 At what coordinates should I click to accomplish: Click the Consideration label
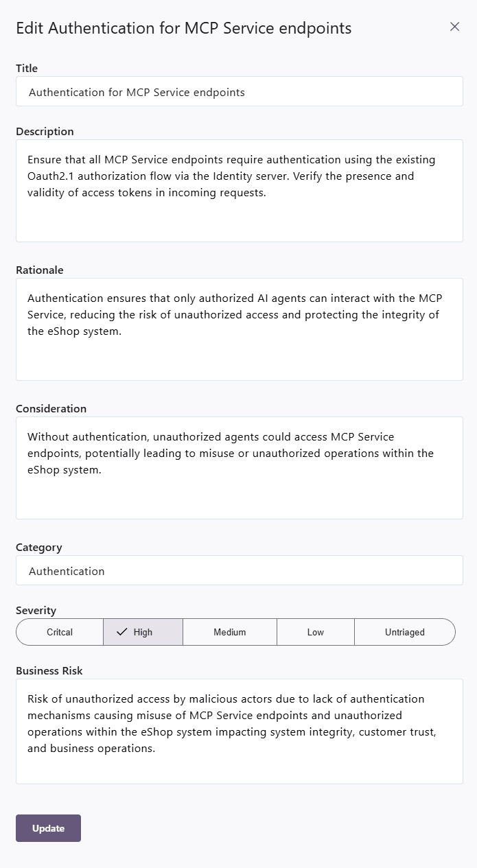coord(51,409)
